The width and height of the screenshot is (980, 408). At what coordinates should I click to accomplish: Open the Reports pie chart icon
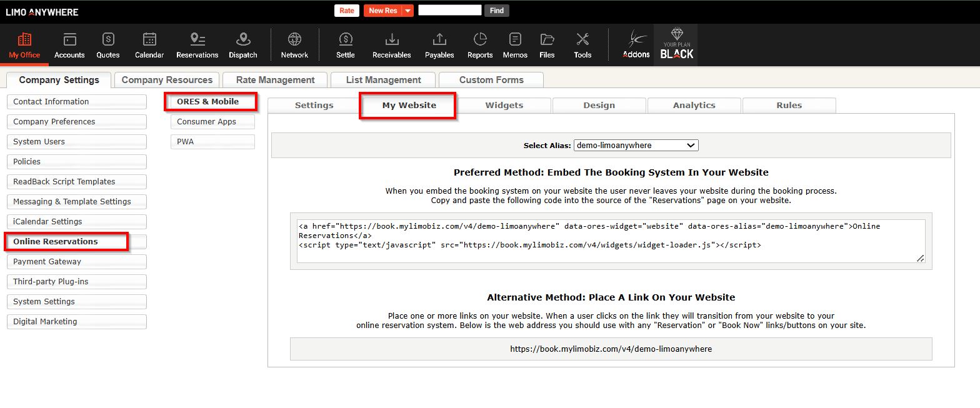480,39
